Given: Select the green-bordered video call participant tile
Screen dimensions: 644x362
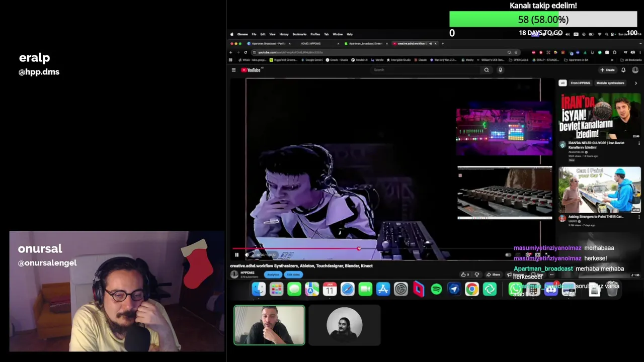Looking at the screenshot, I should pos(269,325).
